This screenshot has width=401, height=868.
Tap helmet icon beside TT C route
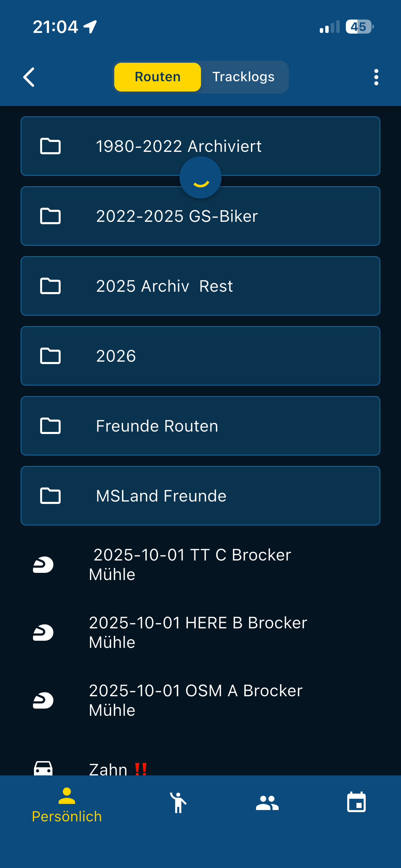point(43,565)
